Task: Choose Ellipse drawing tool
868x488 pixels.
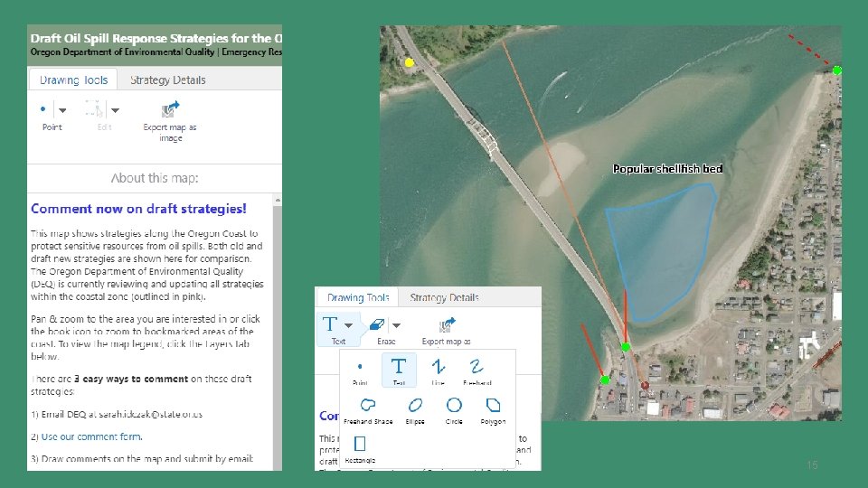Action: [x=415, y=410]
